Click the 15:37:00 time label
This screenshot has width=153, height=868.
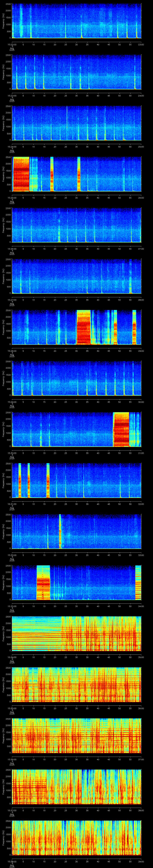(12, 810)
